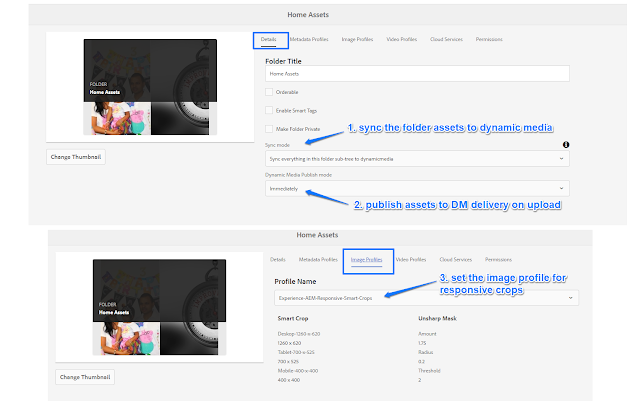The width and height of the screenshot is (640, 406).
Task: Click the Amount label under Unsharp Mask
Action: pyautogui.click(x=427, y=334)
